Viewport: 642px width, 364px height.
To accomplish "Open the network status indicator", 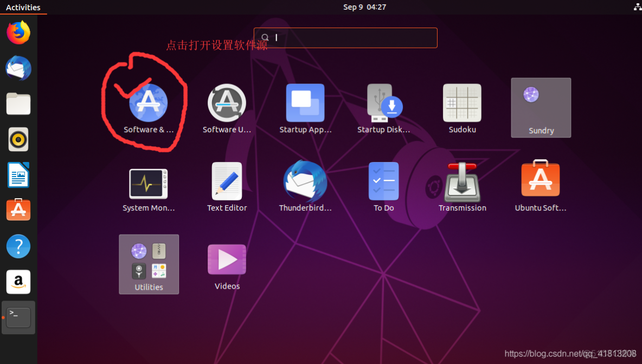I will (x=638, y=7).
